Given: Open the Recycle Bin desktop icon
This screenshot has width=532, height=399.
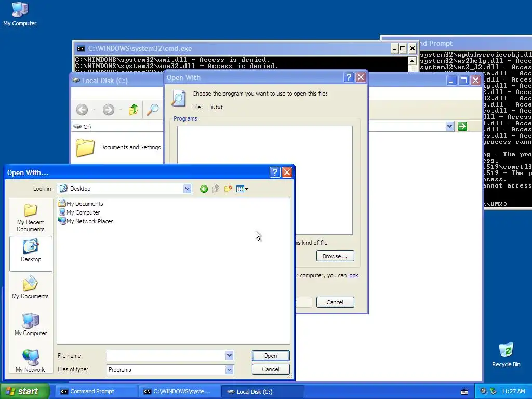Looking at the screenshot, I should tap(506, 355).
